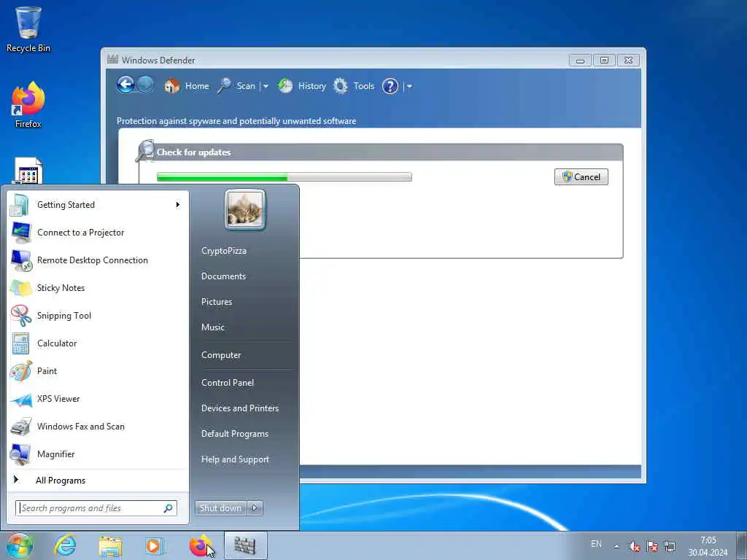Click the Paint palette icon
The width and height of the screenshot is (747, 560).
click(x=21, y=371)
